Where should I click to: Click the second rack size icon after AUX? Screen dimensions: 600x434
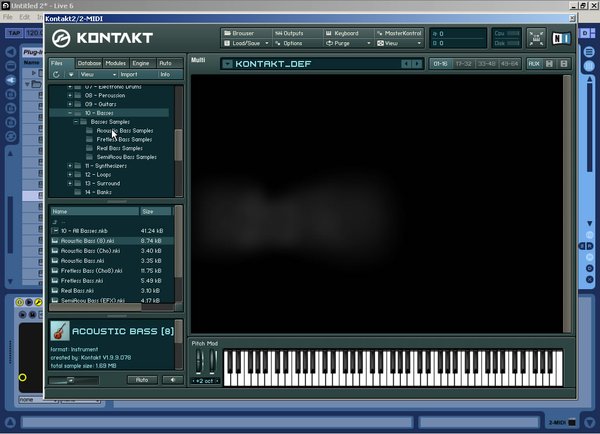coord(564,64)
